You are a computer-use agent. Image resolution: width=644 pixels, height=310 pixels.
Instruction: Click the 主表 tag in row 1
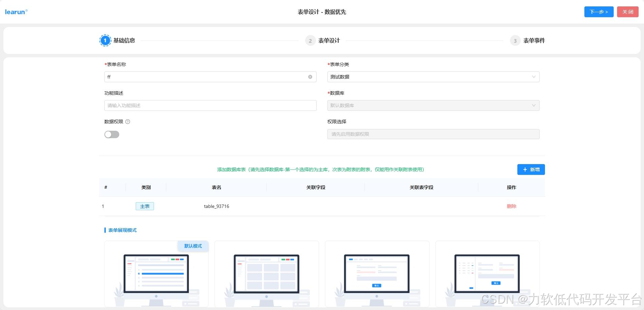[x=145, y=206]
